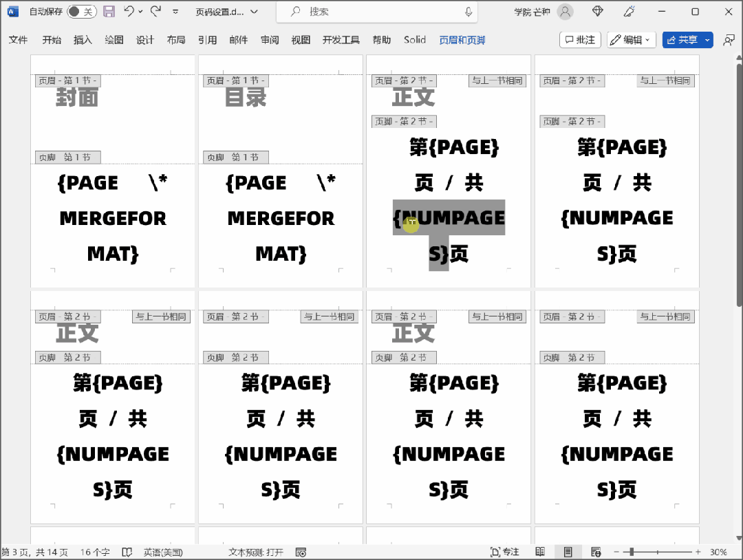Switch to Web Layout view

coord(596,552)
